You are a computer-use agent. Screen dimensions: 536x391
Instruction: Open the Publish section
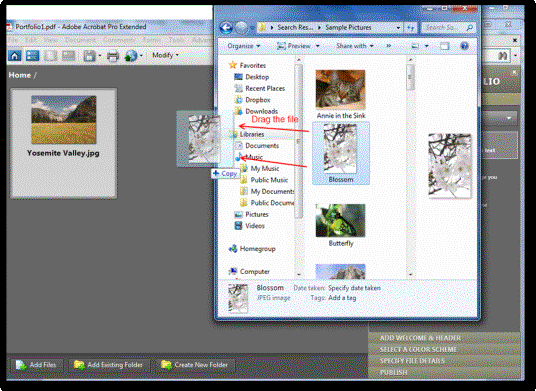tap(444, 372)
